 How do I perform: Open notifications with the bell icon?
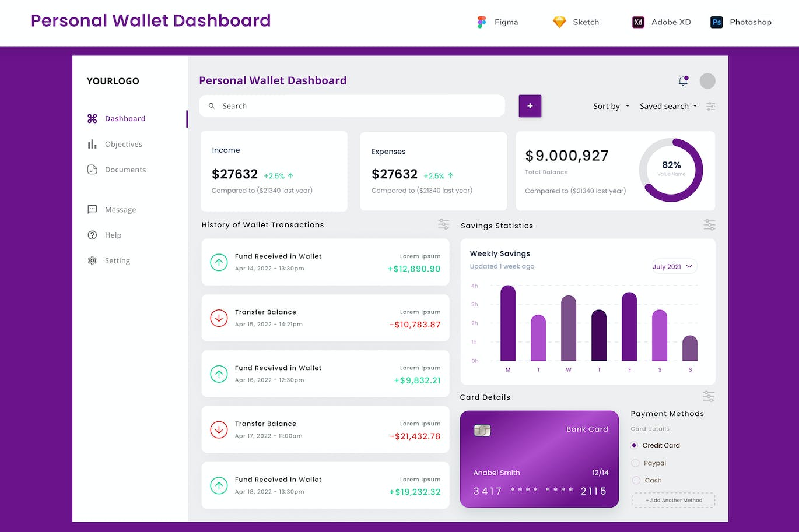coord(683,81)
